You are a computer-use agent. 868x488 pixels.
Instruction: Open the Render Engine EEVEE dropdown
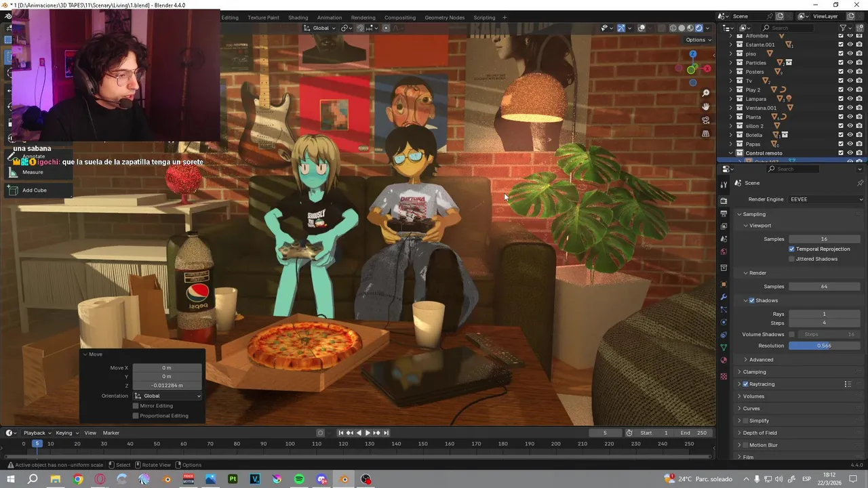(x=827, y=199)
